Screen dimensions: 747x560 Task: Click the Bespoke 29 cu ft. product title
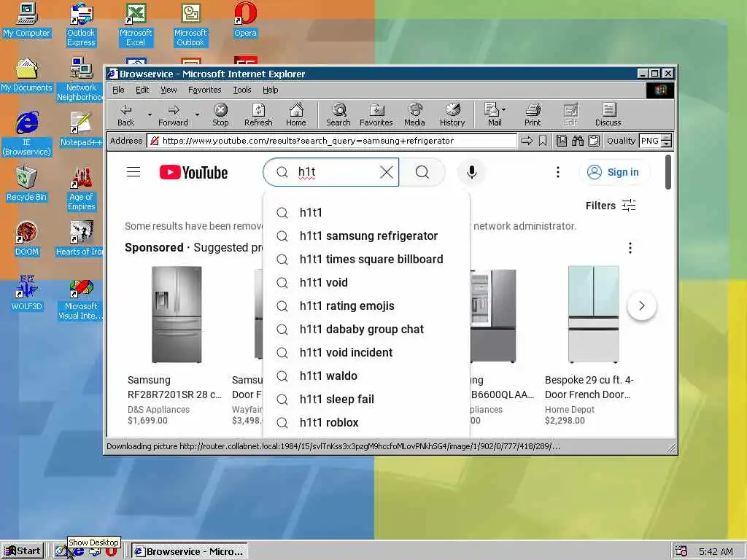pyautogui.click(x=589, y=387)
